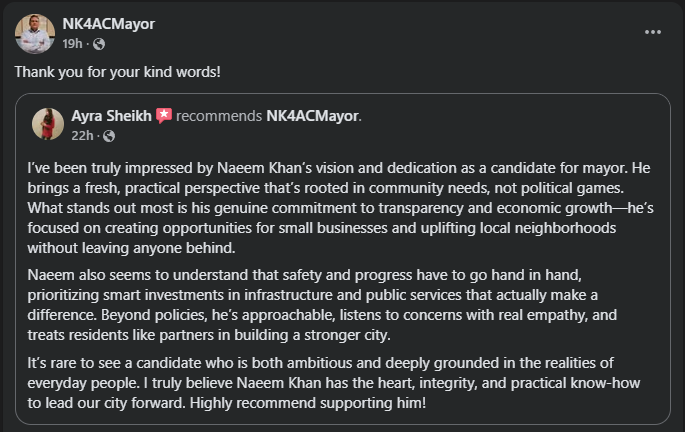Open the post options three-dot menu
The height and width of the screenshot is (432, 685).
(653, 31)
